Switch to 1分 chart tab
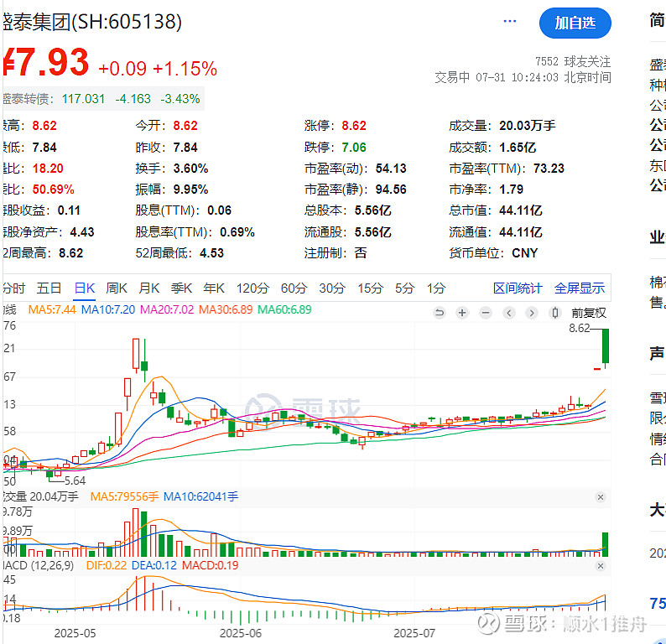The height and width of the screenshot is (644, 666). pyautogui.click(x=436, y=288)
